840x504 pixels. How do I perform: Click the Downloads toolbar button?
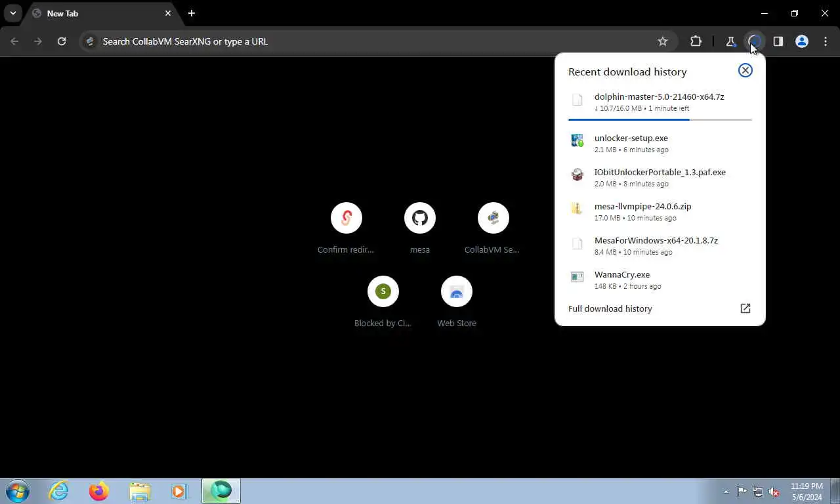tap(754, 41)
